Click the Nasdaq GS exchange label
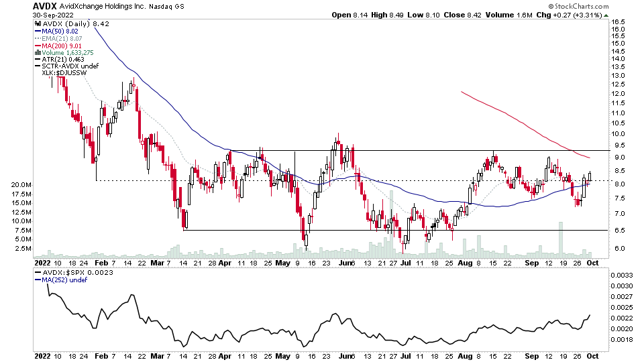Viewport: 644px width, 362px height. (x=167, y=7)
